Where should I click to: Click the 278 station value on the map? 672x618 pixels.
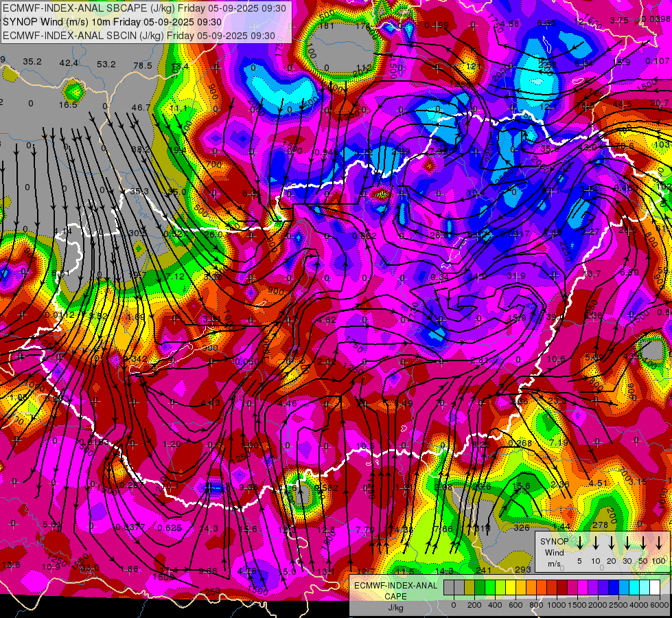(x=601, y=525)
